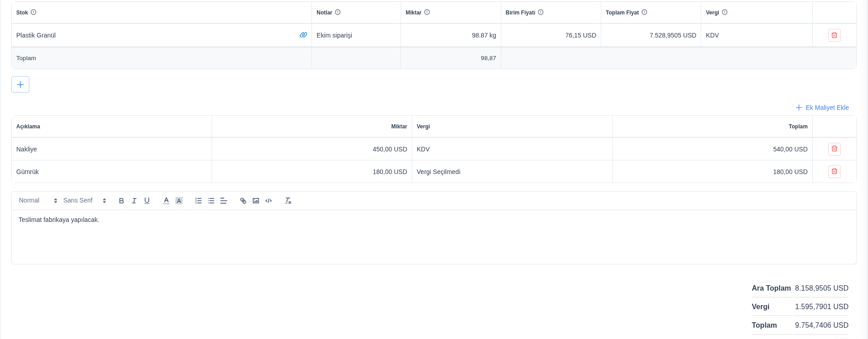Toggle bold formatting in the editor

(x=121, y=201)
